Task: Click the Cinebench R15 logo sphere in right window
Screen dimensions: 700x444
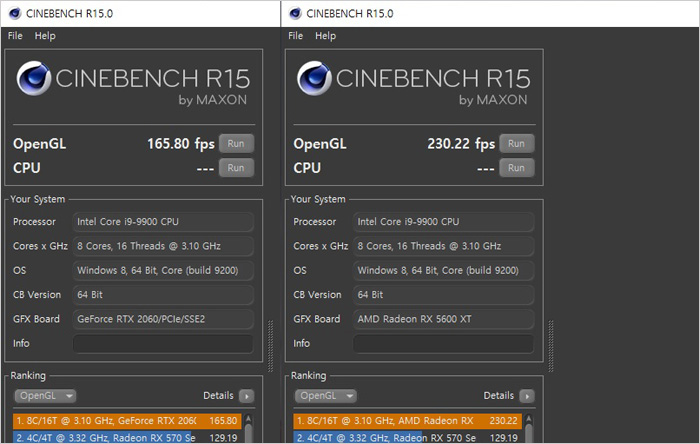Action: tap(314, 78)
